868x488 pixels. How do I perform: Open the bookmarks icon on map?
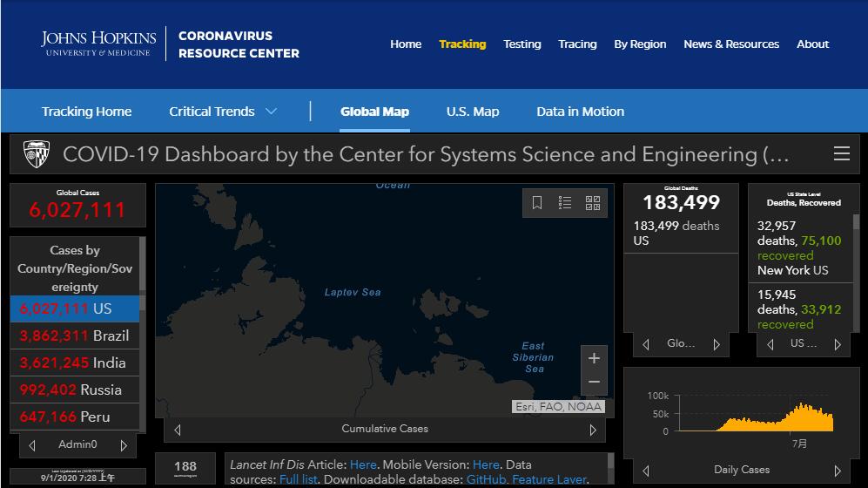[x=537, y=203]
